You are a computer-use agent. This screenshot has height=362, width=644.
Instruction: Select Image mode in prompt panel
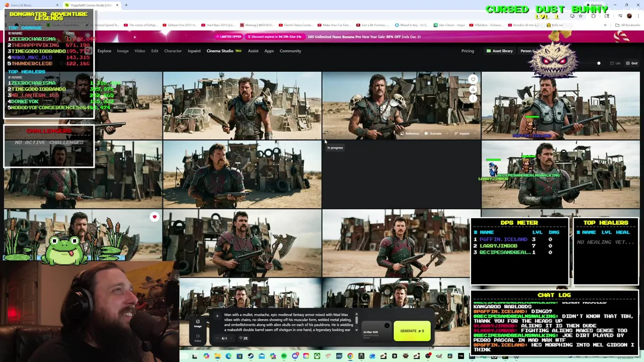[x=198, y=324]
